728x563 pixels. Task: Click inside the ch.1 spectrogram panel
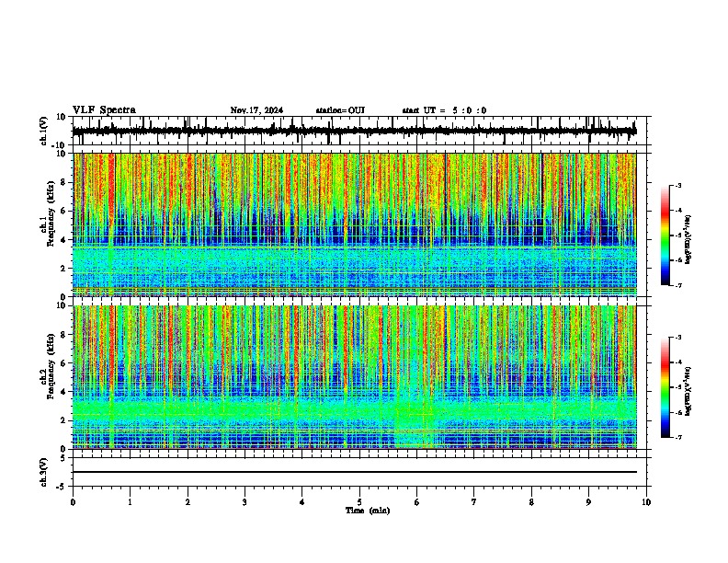coord(354,224)
